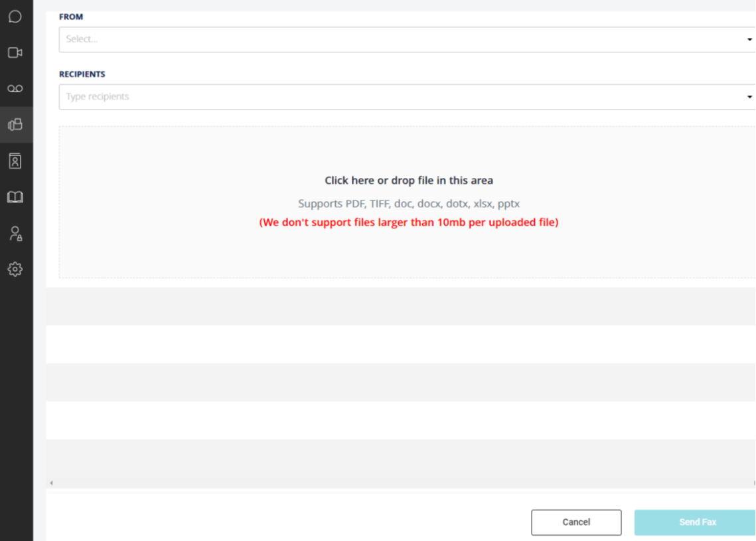Click the horizontal scrollbar left arrow
Image resolution: width=756 pixels, height=541 pixels.
click(x=52, y=483)
